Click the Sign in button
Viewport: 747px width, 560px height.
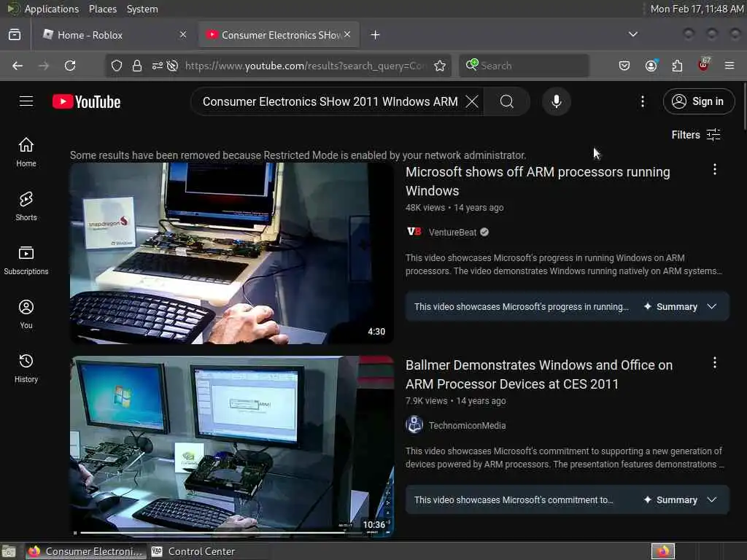click(x=699, y=101)
